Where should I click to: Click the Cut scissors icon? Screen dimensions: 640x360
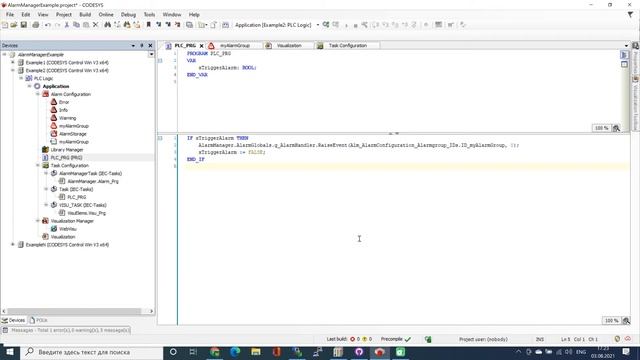67,25
